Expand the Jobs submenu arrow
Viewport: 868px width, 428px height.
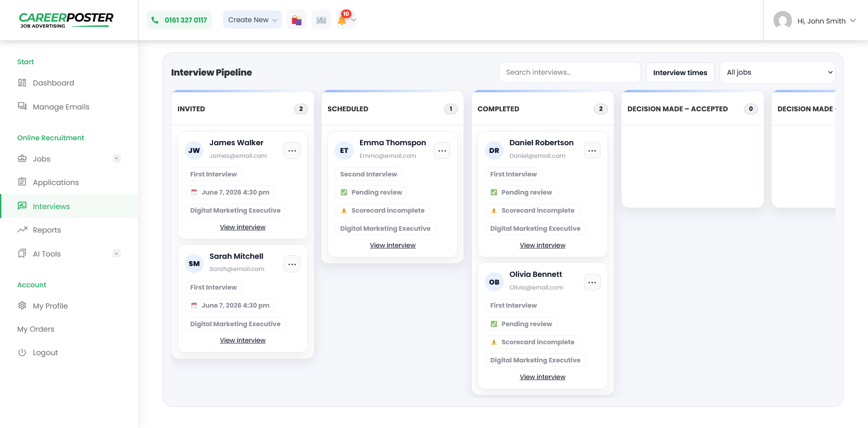[117, 158]
